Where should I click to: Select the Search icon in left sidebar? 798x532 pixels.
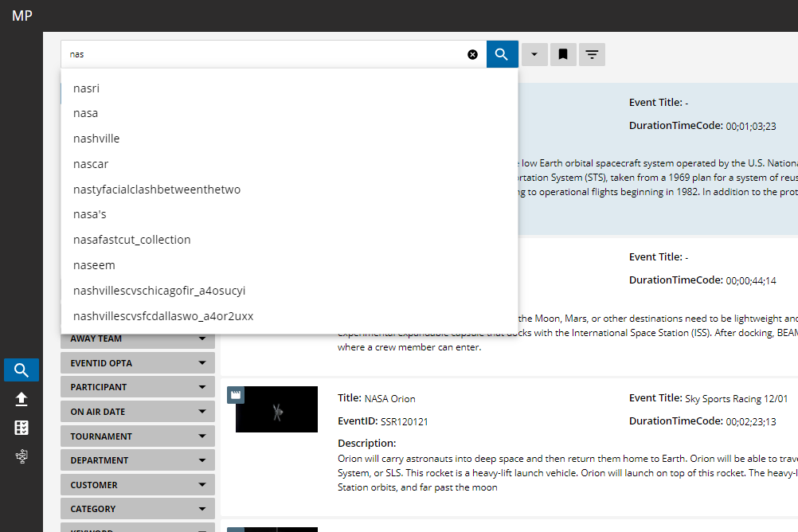click(22, 370)
